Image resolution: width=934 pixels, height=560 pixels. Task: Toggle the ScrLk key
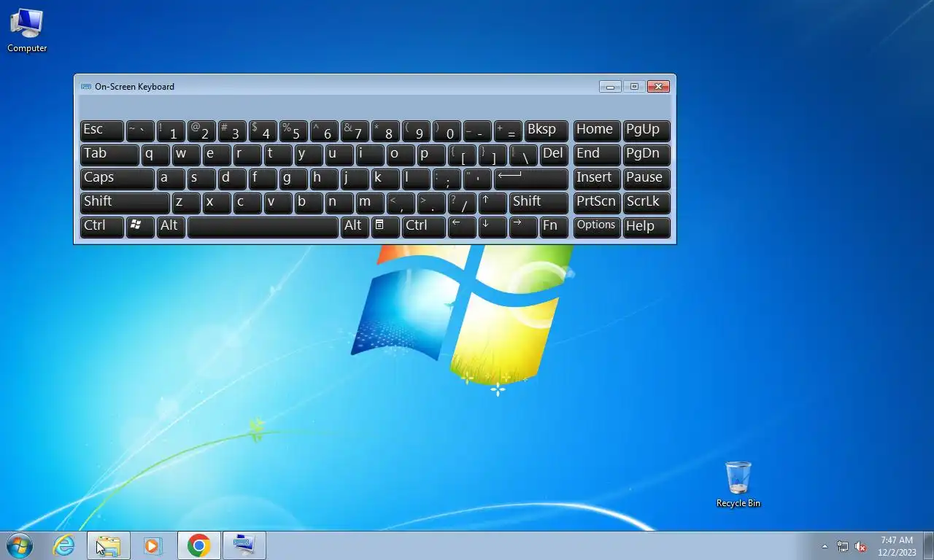[x=647, y=203]
